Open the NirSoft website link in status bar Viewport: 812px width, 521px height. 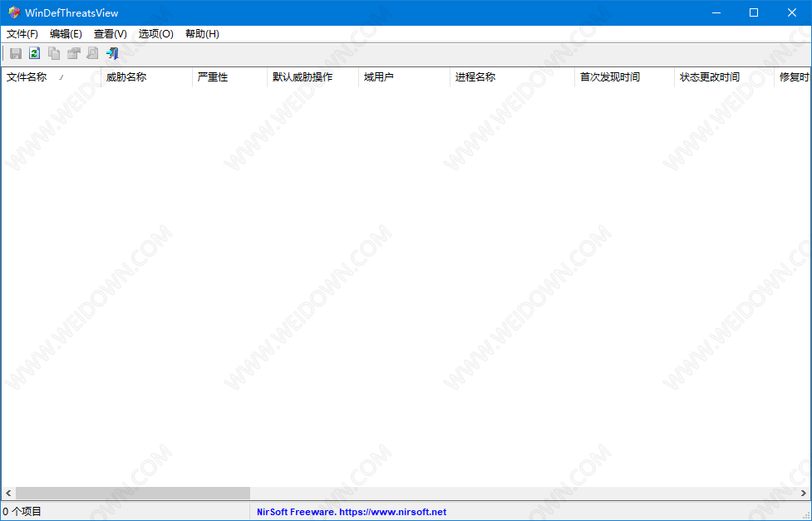click(x=352, y=512)
